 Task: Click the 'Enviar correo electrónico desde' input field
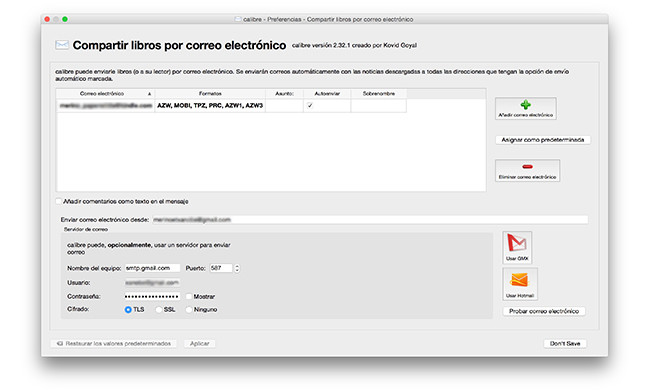[x=370, y=220]
